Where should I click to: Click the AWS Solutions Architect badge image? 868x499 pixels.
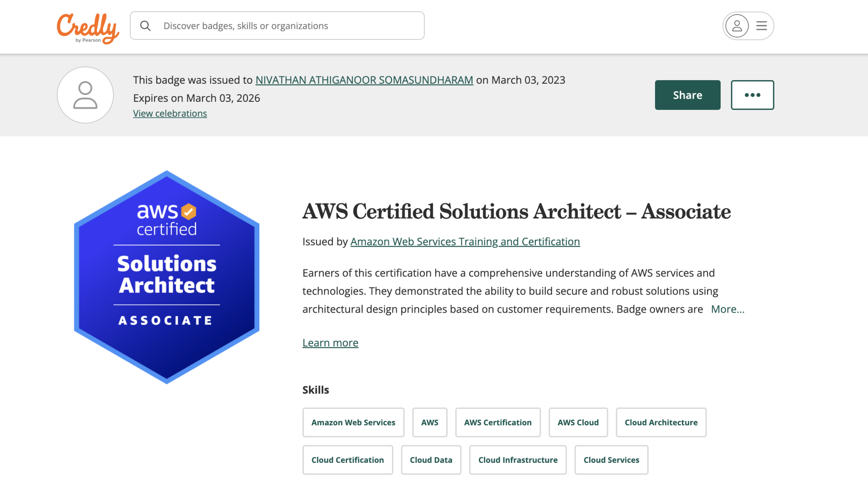167,277
